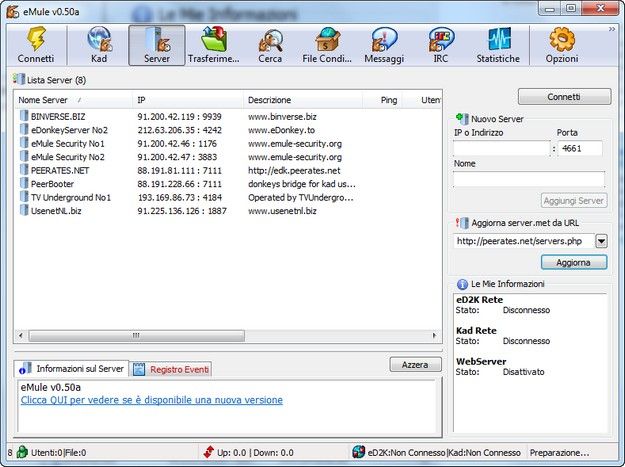Select IP 91.200.42.119 : 9939
The image size is (625, 467).
(x=179, y=117)
